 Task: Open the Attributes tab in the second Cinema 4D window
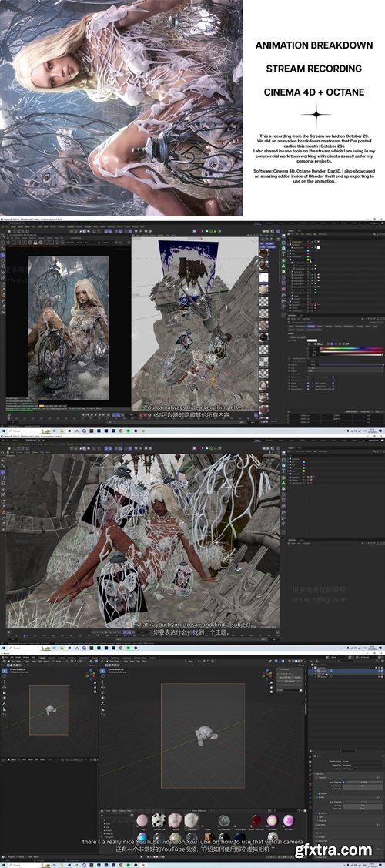[x=292, y=540]
